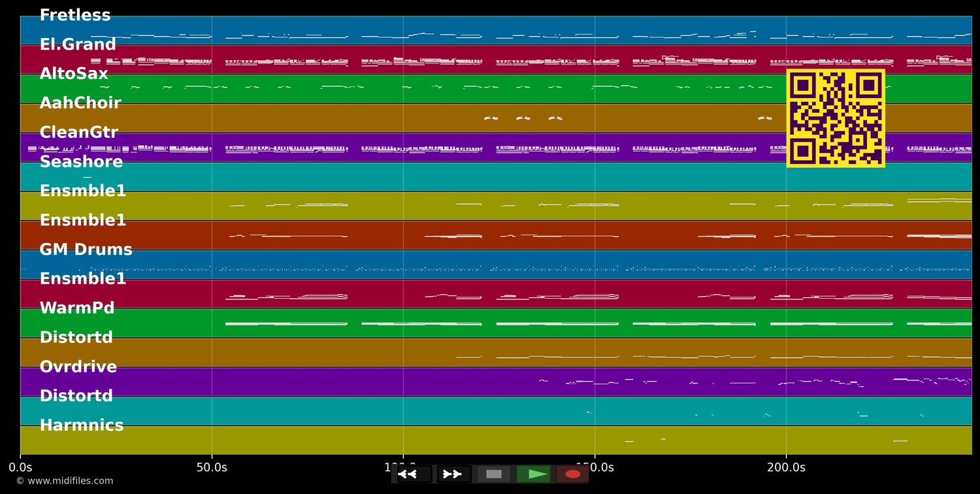Start playback with the green play button
980x494 pixels.
534,474
